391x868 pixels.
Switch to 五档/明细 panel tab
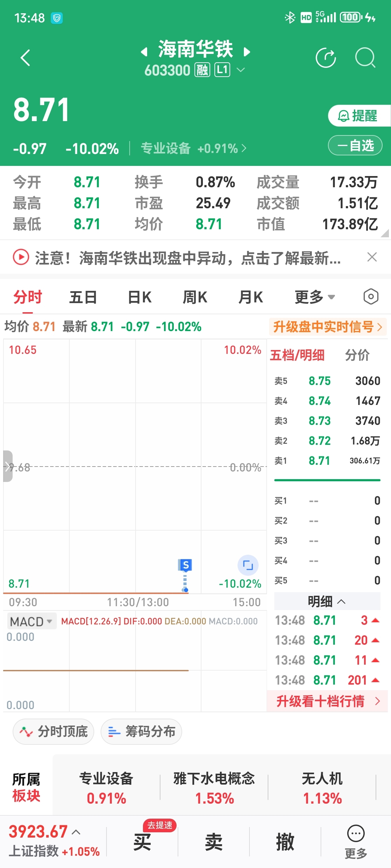pyautogui.click(x=297, y=355)
